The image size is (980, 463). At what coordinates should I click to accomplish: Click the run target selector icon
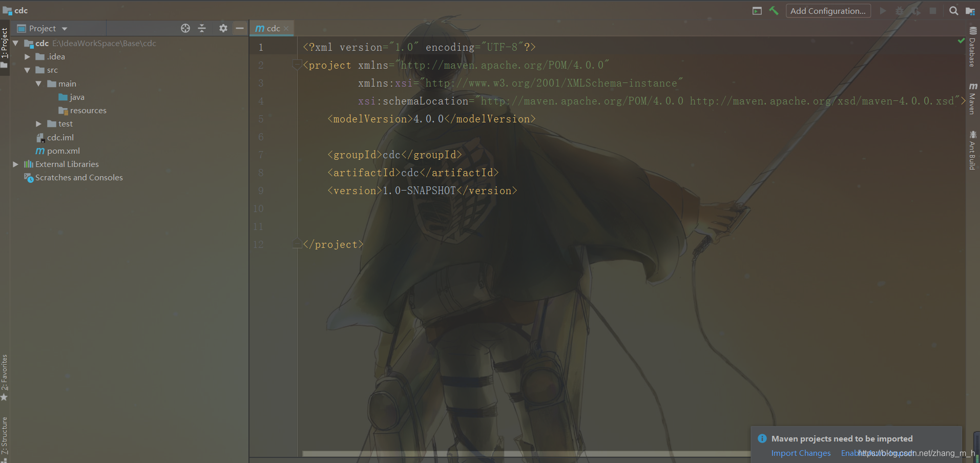pos(757,11)
